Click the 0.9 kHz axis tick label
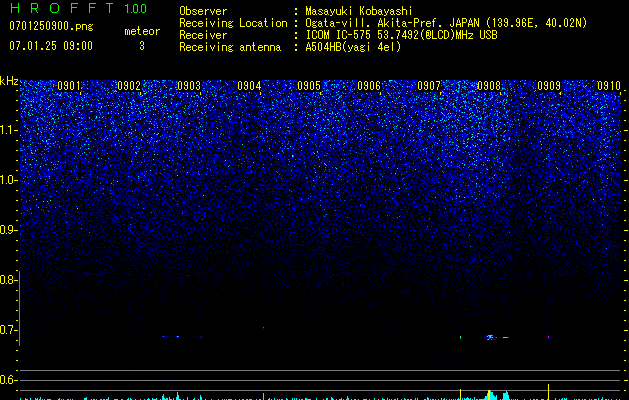629x400 pixels. [x=8, y=230]
